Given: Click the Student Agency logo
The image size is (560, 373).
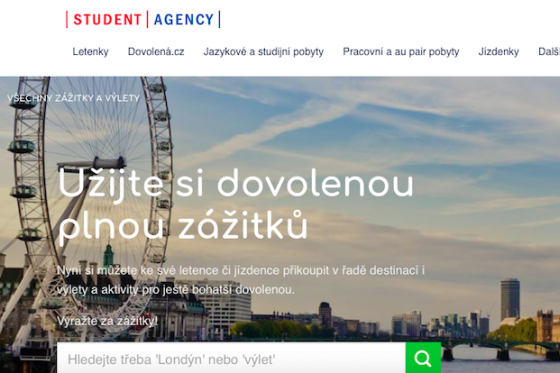Looking at the screenshot, I should (143, 19).
